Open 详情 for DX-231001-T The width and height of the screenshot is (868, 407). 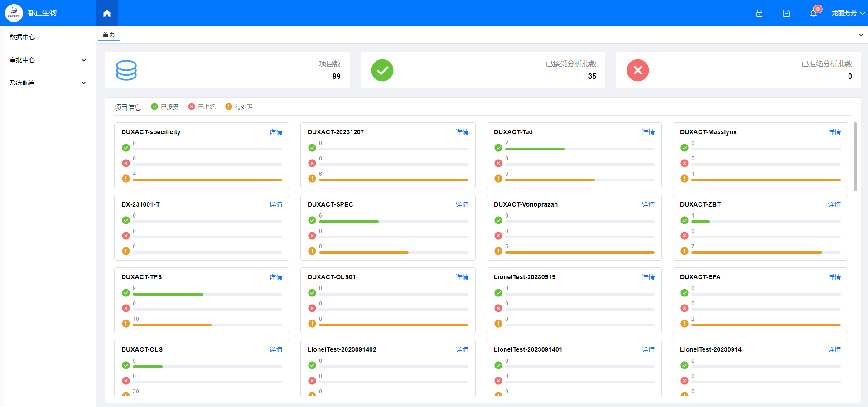tap(276, 204)
